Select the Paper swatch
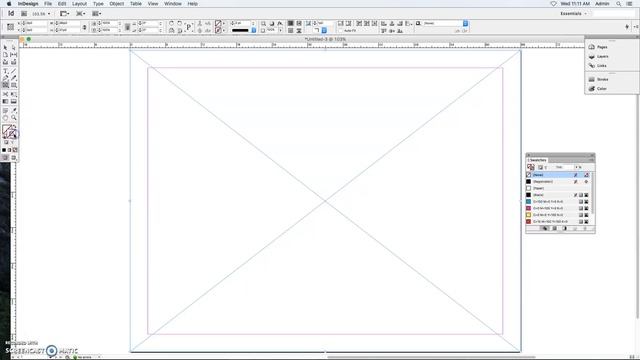The width and height of the screenshot is (640, 360). point(558,188)
